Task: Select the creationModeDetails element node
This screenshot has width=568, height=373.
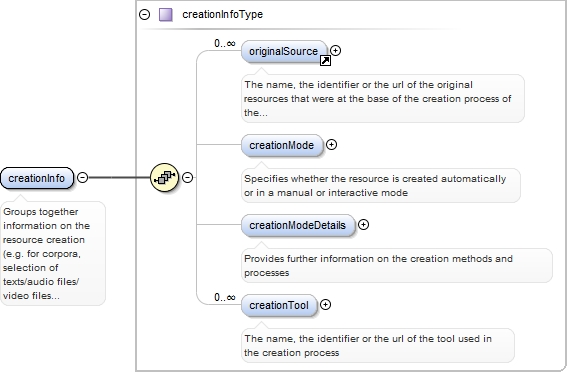Action: tap(298, 225)
